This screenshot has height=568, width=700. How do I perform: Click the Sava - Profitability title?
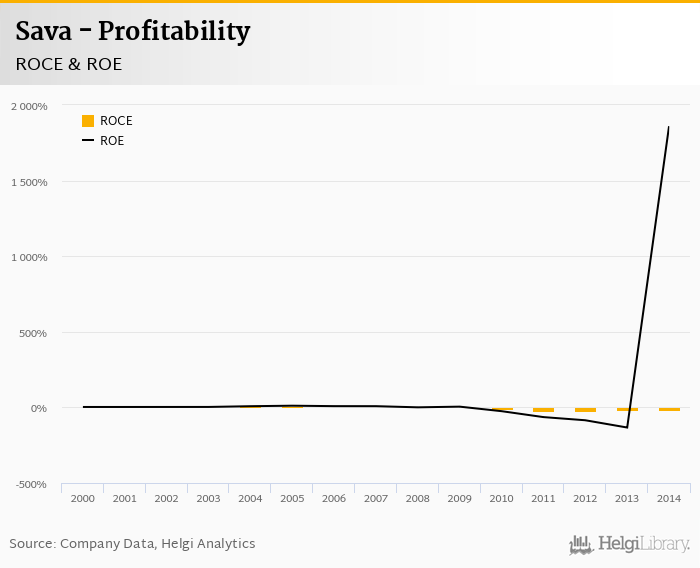(132, 32)
